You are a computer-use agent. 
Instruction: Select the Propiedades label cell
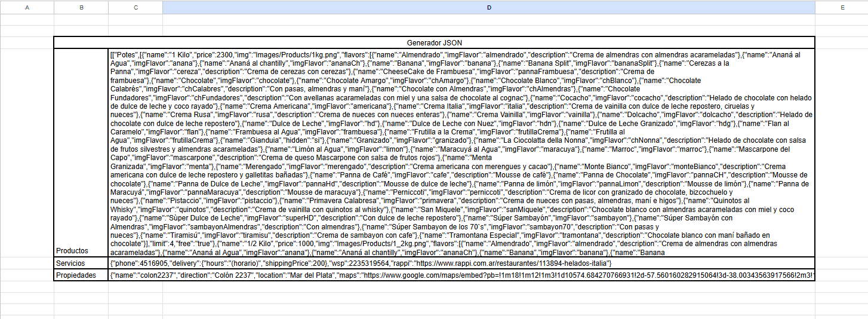[81, 275]
